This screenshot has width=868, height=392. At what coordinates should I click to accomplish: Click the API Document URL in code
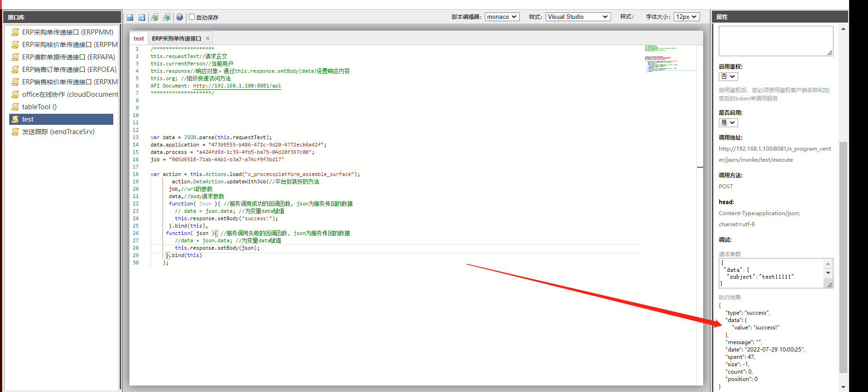pyautogui.click(x=237, y=86)
